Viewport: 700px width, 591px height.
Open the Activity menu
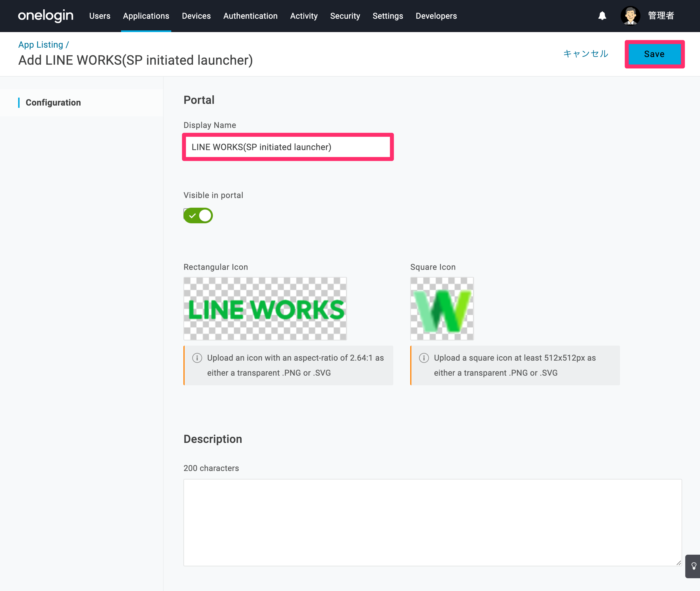304,16
